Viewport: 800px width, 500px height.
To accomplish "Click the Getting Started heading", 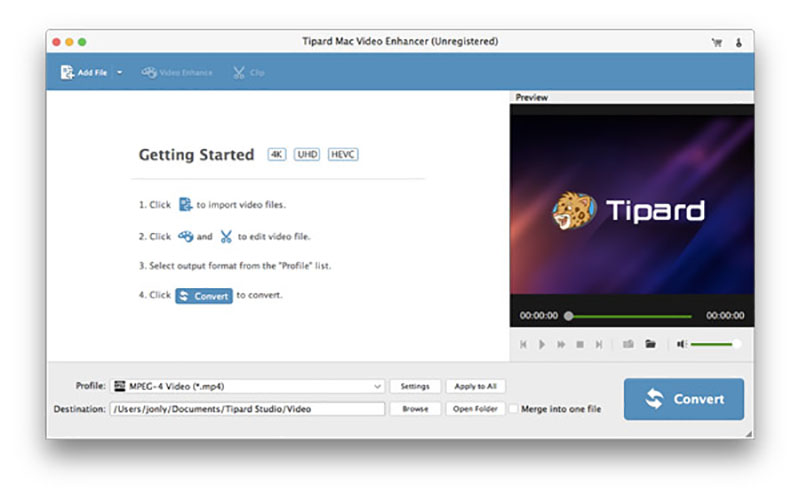I will pyautogui.click(x=196, y=155).
